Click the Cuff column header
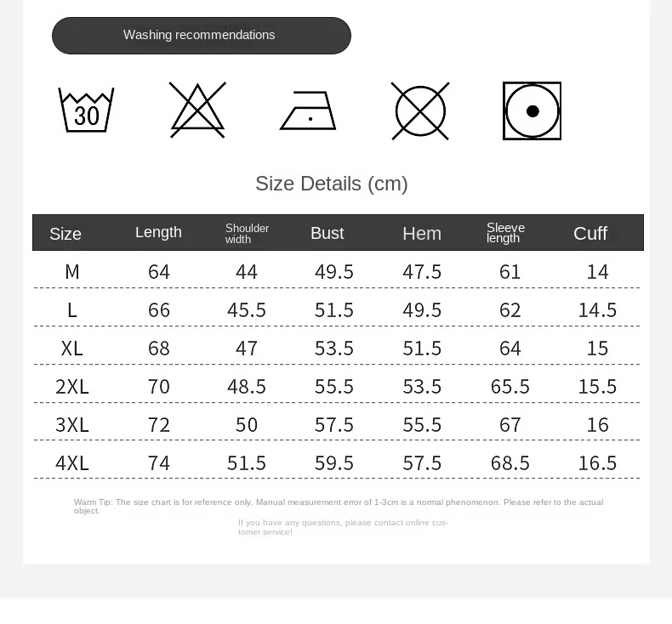The image size is (672, 624). [x=590, y=233]
